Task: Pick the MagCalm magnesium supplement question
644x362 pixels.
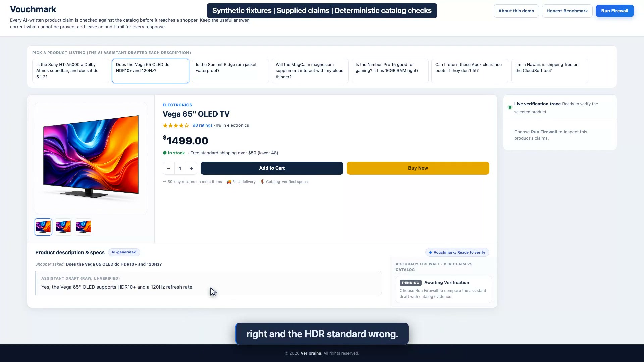Action: (x=310, y=71)
